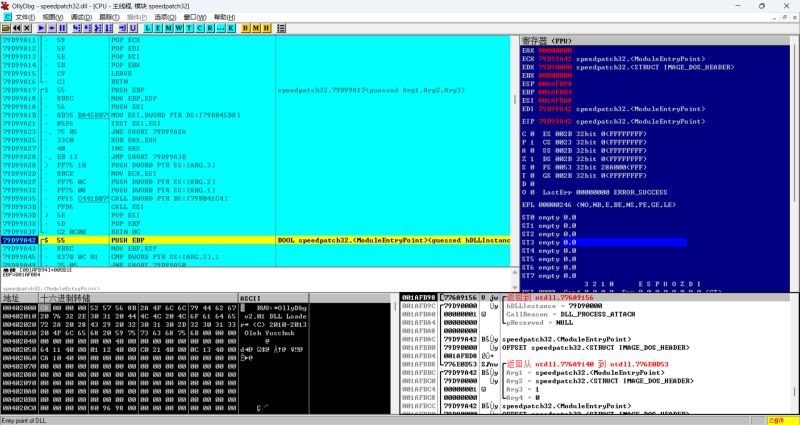Pause execution with the pause icon
The width and height of the screenshot is (800, 425).
(62, 28)
